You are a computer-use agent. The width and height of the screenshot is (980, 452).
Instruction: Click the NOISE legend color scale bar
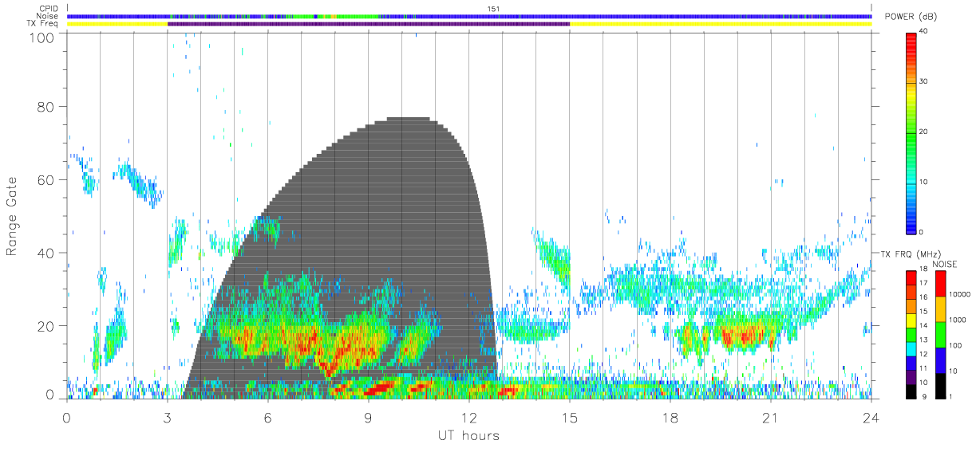pyautogui.click(x=940, y=333)
